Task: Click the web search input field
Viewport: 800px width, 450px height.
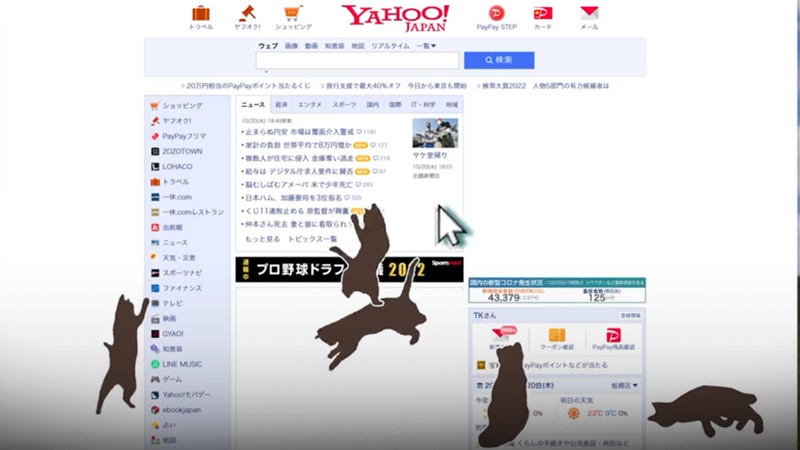Action: (357, 60)
